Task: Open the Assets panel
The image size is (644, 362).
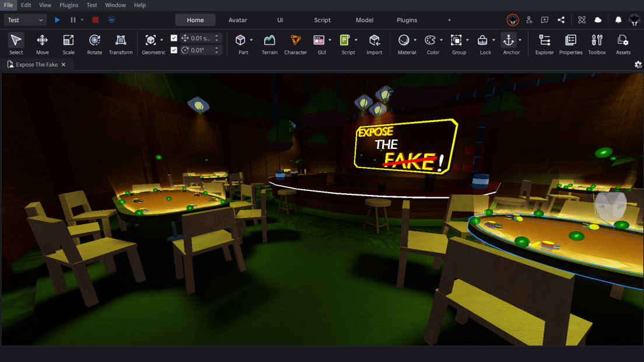Action: click(623, 44)
